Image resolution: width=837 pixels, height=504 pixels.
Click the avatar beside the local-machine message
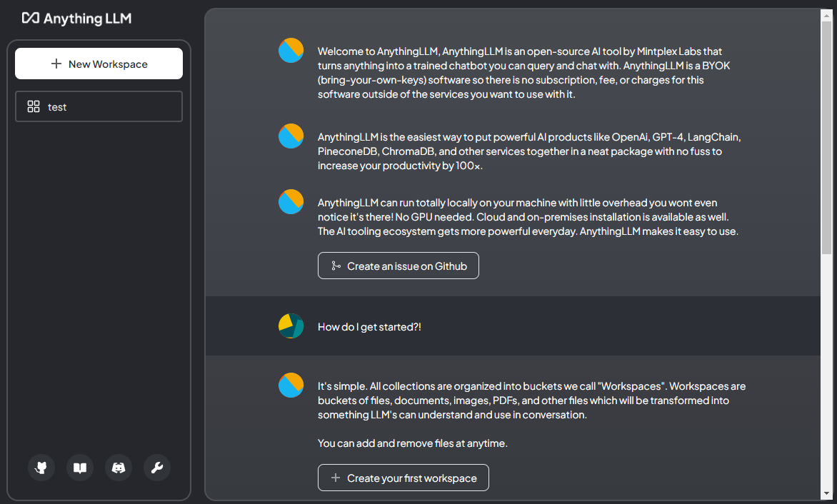coord(291,201)
